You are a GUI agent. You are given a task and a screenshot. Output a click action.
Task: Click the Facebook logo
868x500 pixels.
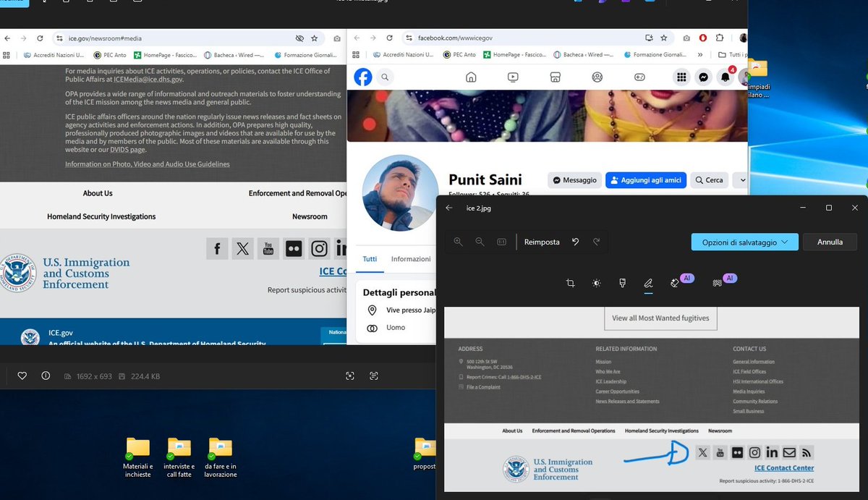[363, 77]
